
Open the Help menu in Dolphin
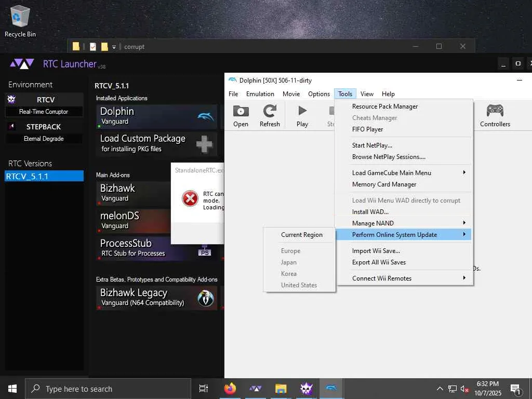point(388,94)
